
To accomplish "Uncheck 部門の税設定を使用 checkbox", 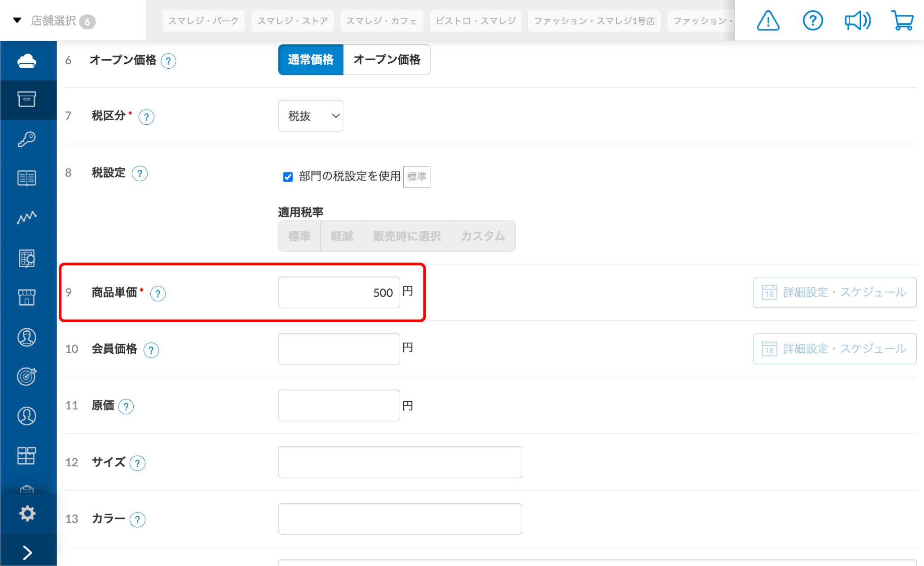I will coord(288,177).
